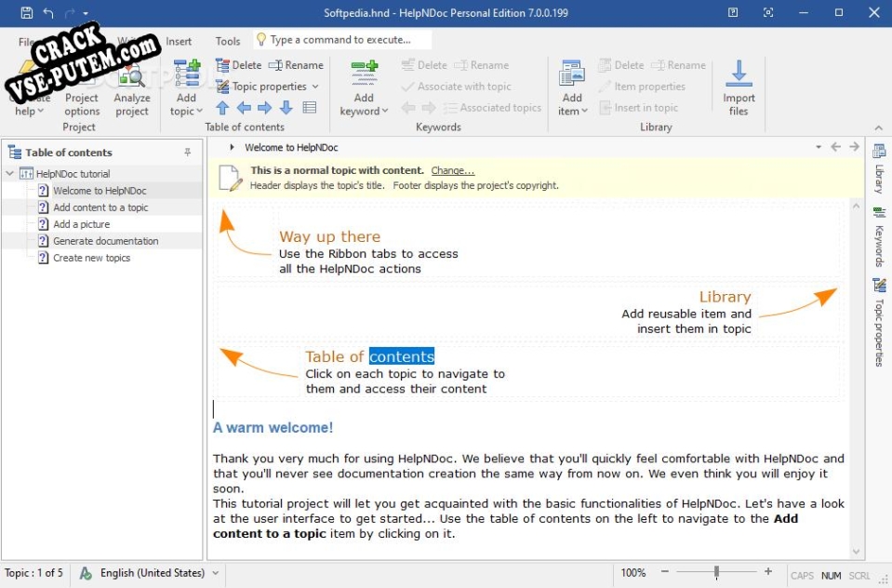Click the spell-check icon in status bar
The image size is (892, 588).
pos(86,573)
